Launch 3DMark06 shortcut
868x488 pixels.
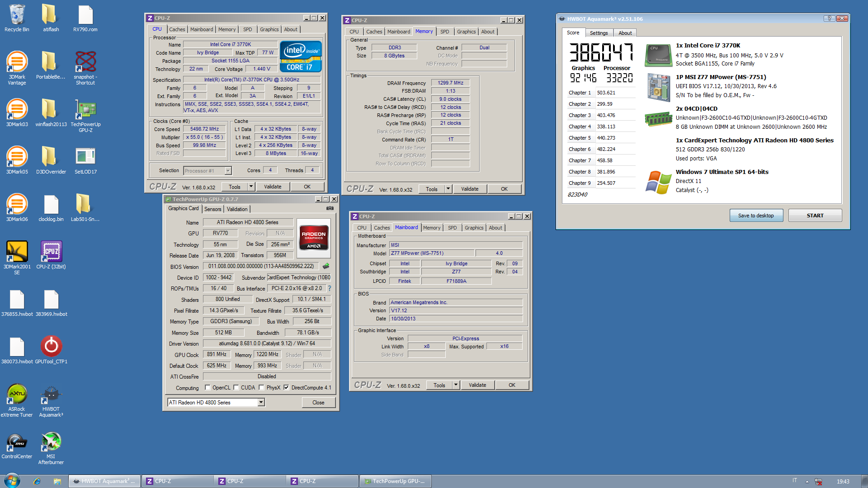[17, 208]
